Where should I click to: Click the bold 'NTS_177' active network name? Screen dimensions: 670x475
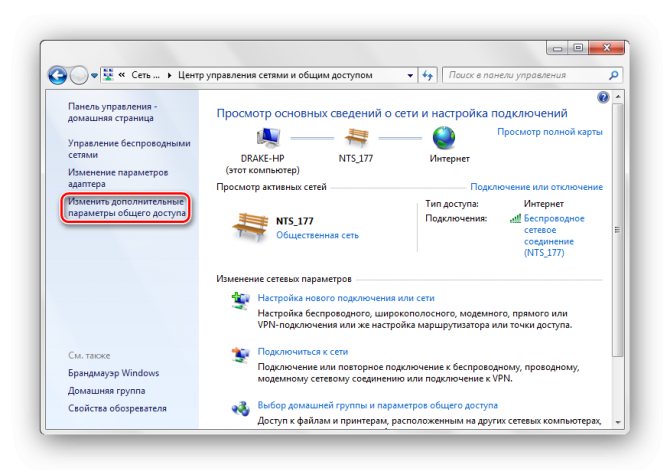coord(294,221)
